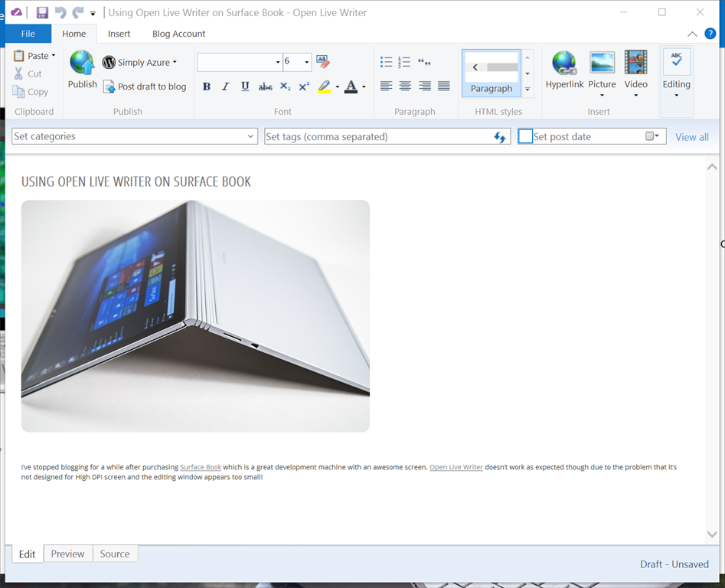The image size is (725, 588).
Task: Toggle Strikethrough formatting
Action: 265,87
